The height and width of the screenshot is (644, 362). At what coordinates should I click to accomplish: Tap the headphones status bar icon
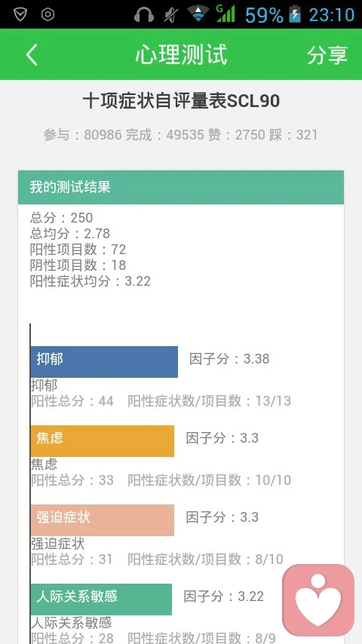(144, 15)
